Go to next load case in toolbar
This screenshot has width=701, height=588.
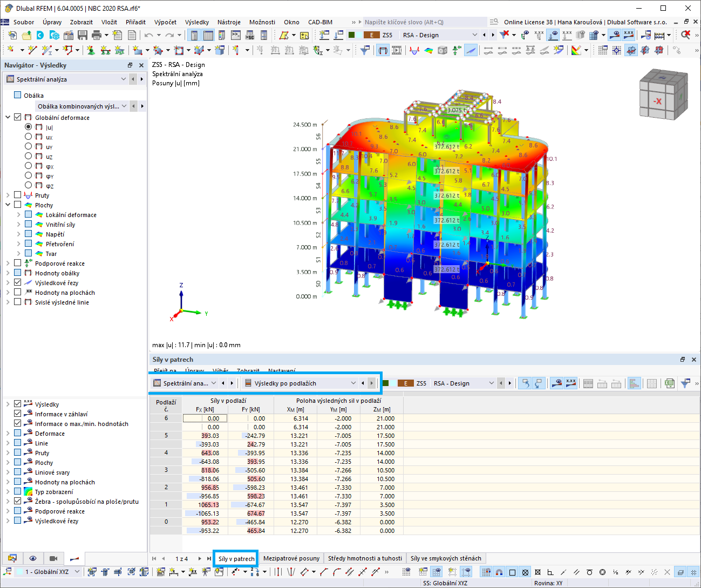[x=492, y=35]
